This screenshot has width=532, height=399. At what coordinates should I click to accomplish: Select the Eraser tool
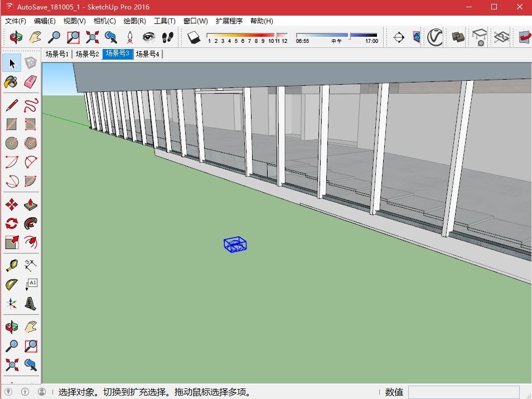(x=30, y=82)
